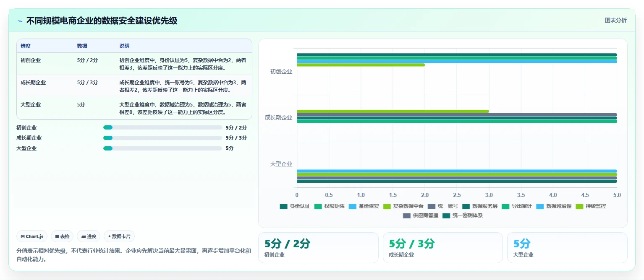The height and width of the screenshot is (280, 644).
Task: Click the 5分 value in 大型企业 table row
Action: pos(81,105)
